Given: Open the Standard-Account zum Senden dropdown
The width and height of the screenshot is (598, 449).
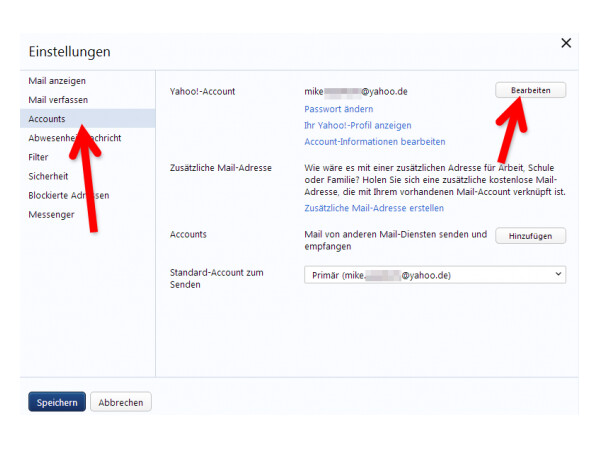Looking at the screenshot, I should pos(435,275).
